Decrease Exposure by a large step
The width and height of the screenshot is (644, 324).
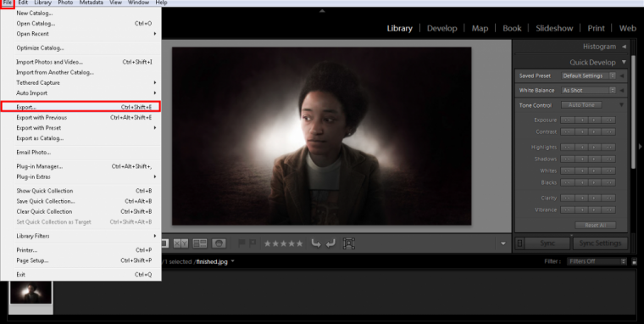click(568, 120)
